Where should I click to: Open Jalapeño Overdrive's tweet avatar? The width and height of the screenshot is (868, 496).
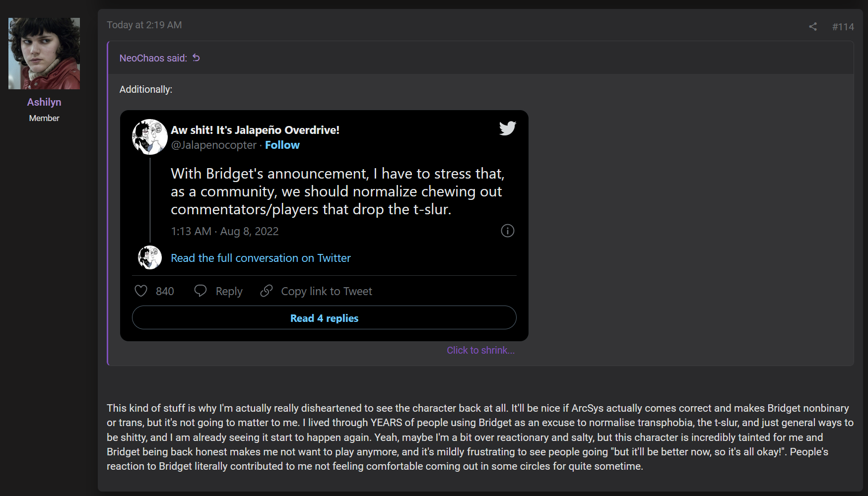pyautogui.click(x=149, y=137)
